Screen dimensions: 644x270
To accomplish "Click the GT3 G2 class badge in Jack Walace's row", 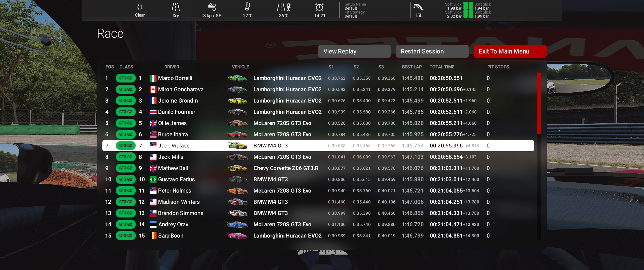I will tap(125, 145).
